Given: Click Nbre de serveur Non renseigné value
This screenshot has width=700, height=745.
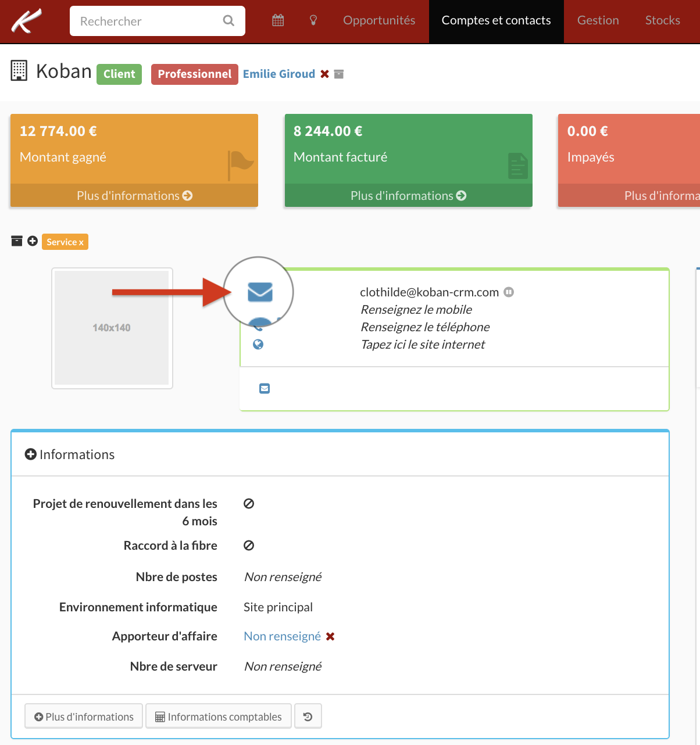Looking at the screenshot, I should 283,667.
